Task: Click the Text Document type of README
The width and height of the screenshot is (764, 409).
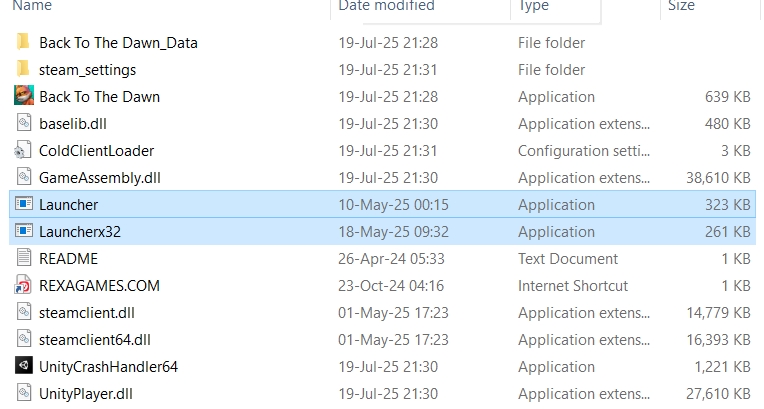Action: [568, 259]
